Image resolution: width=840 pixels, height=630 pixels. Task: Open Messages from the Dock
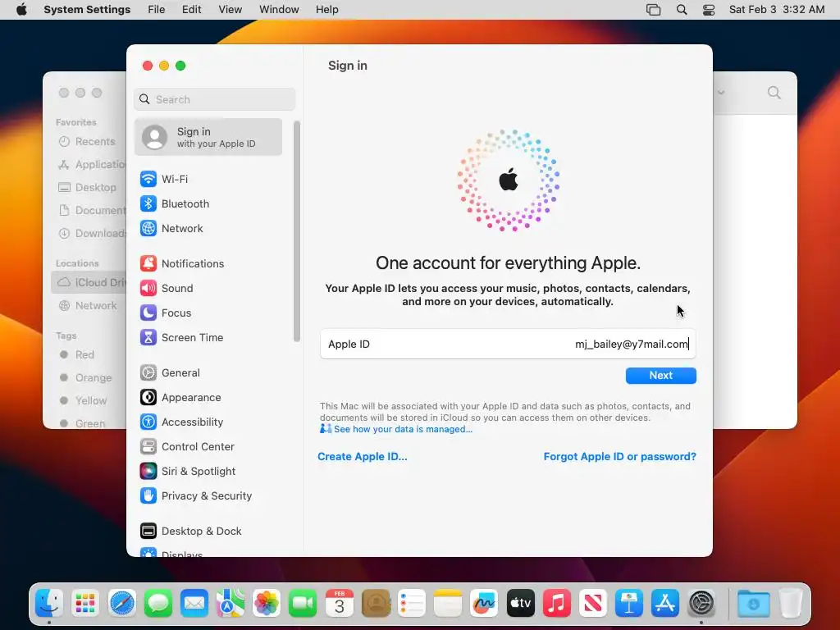tap(158, 604)
